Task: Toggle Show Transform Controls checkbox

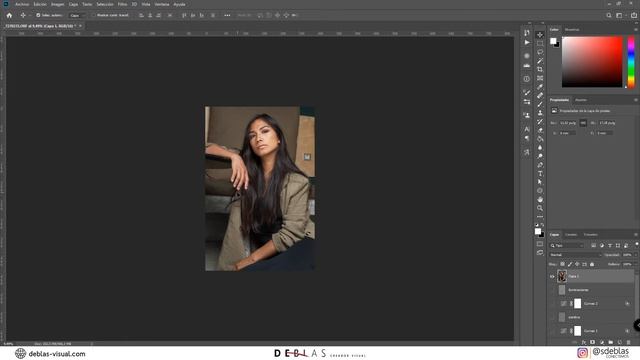Action: tap(93, 15)
